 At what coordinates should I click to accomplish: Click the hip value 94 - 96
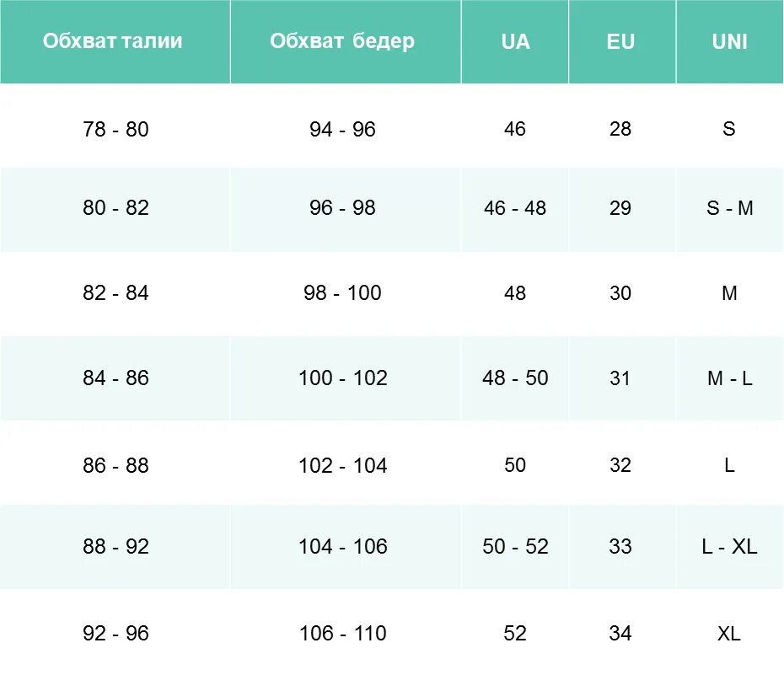342,129
